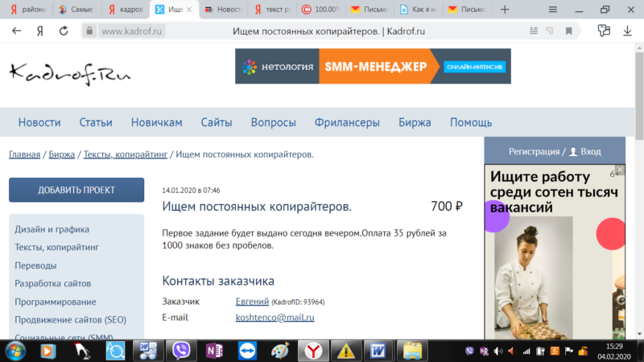644x362 pixels.
Task: Bookmark this page with the bookmark icon
Action: 569,31
